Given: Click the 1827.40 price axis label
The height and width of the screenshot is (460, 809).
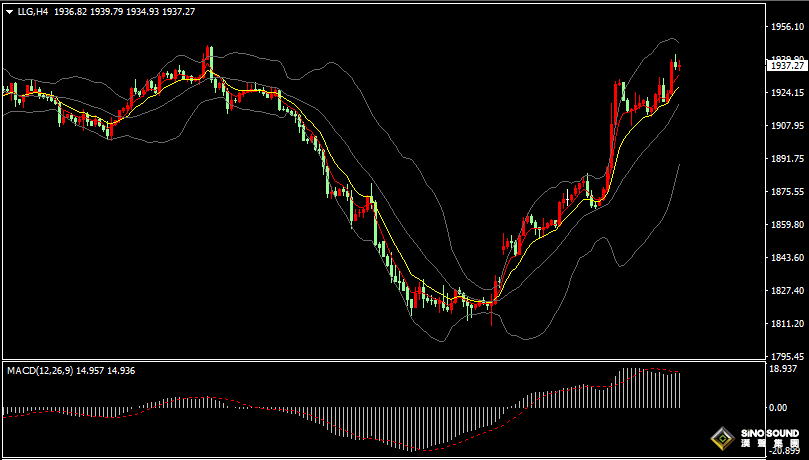Looking at the screenshot, I should pyautogui.click(x=788, y=291).
